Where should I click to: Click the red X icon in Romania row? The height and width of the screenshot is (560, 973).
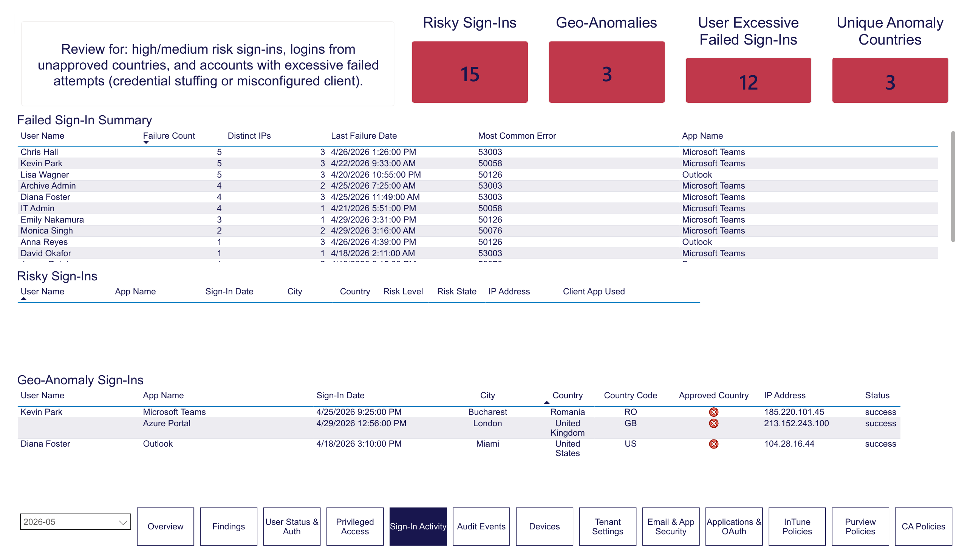click(x=713, y=412)
